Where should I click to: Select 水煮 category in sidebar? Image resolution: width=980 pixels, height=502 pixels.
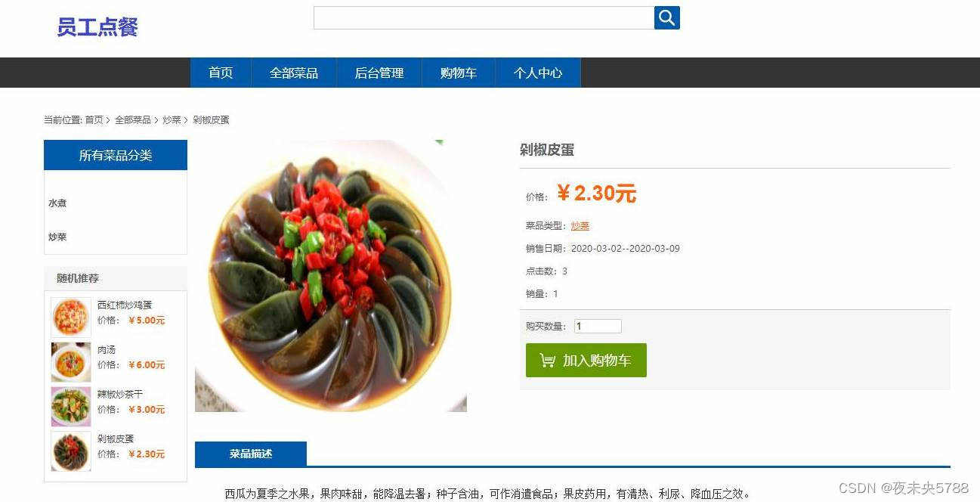pos(57,203)
